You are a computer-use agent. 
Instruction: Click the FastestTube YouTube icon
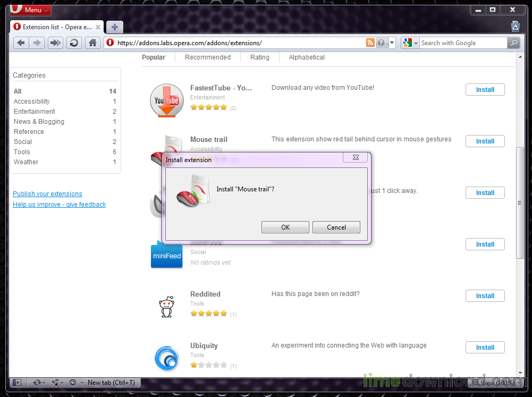(166, 101)
